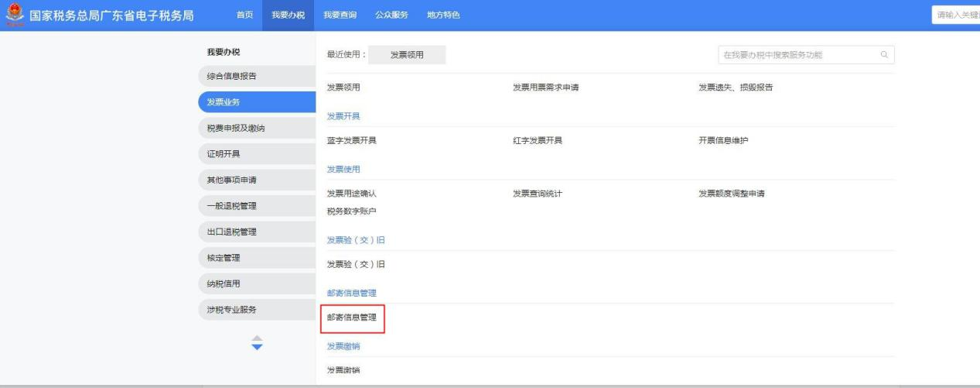The width and height of the screenshot is (980, 388).
Task: Click the 发票额度调整申请 link
Action: (732, 193)
